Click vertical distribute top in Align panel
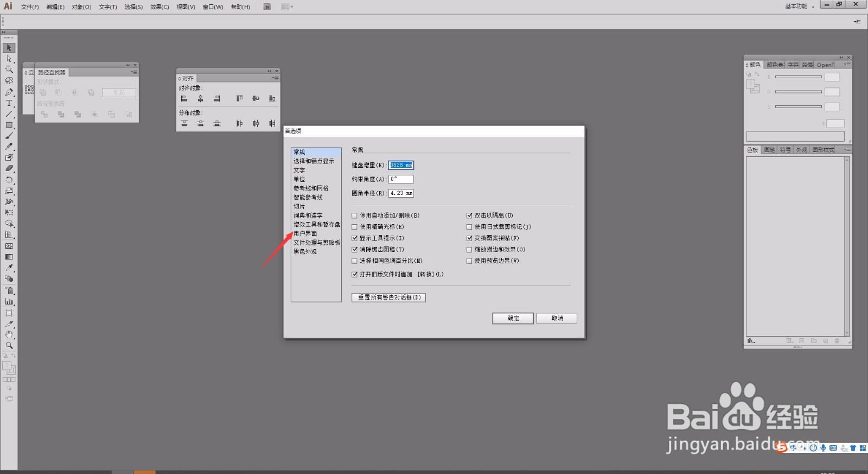The width and height of the screenshot is (868, 474). (184, 123)
